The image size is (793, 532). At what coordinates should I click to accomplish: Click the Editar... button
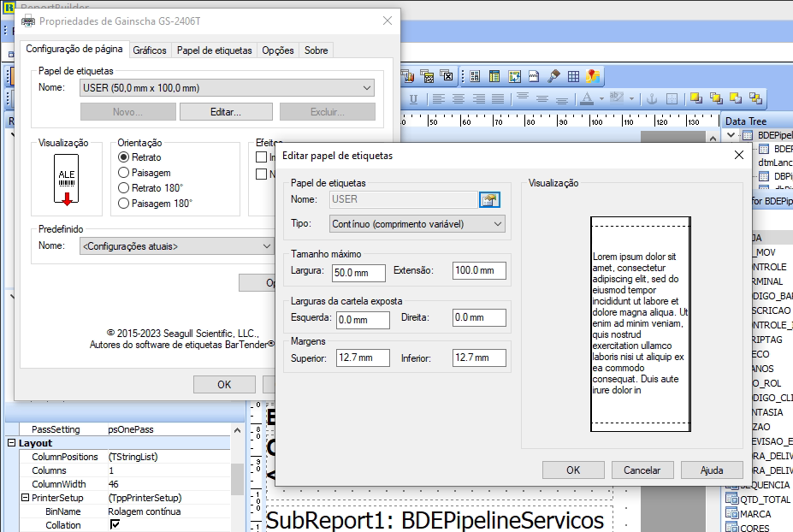pos(226,112)
